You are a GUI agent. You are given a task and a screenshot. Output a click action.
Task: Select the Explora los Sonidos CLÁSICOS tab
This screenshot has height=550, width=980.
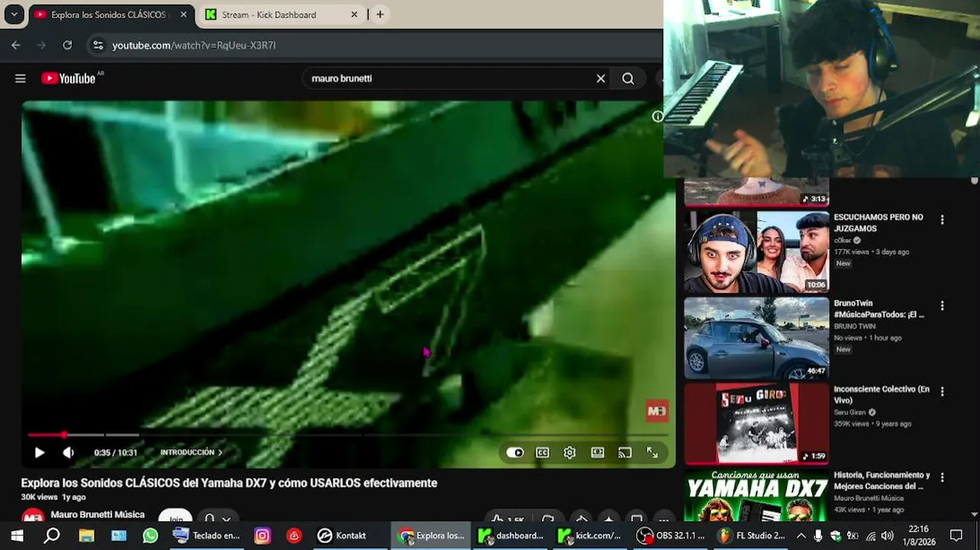coord(111,15)
